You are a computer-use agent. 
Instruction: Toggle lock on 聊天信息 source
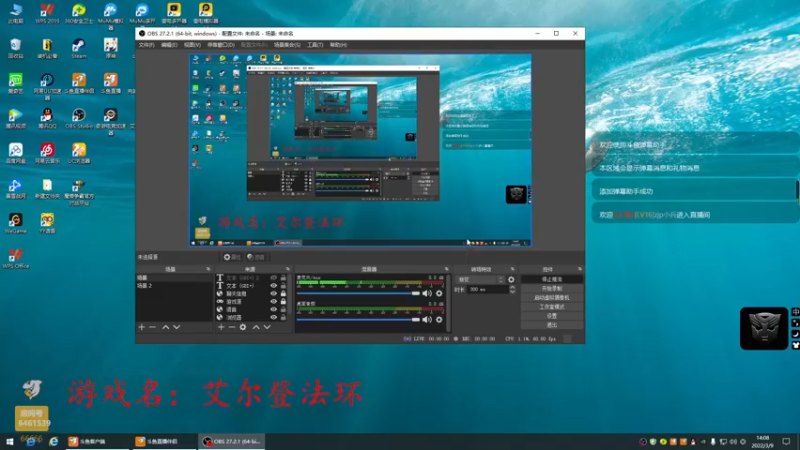pos(283,293)
